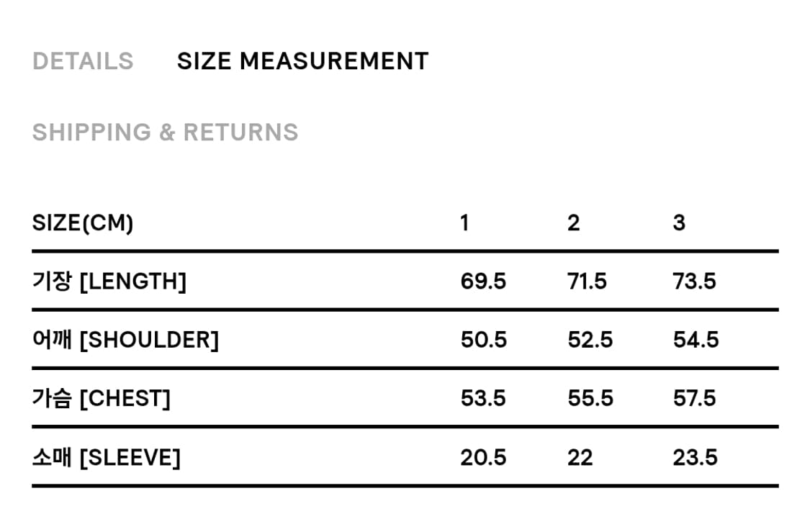Click the SIZE(CM) table header

83,223
